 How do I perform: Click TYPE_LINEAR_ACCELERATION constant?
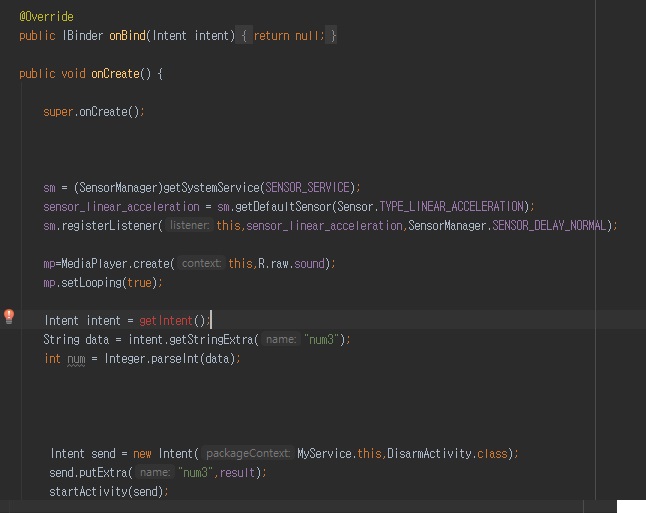tap(452, 206)
